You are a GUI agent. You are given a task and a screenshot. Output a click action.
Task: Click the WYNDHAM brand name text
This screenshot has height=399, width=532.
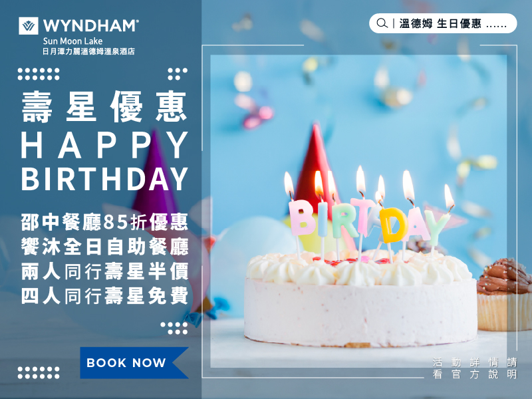coord(90,26)
